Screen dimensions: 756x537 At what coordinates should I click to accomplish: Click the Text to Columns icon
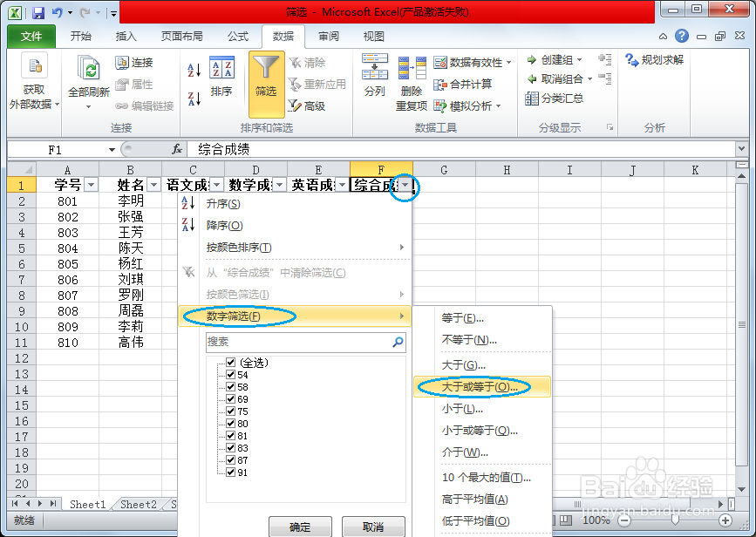[x=375, y=66]
